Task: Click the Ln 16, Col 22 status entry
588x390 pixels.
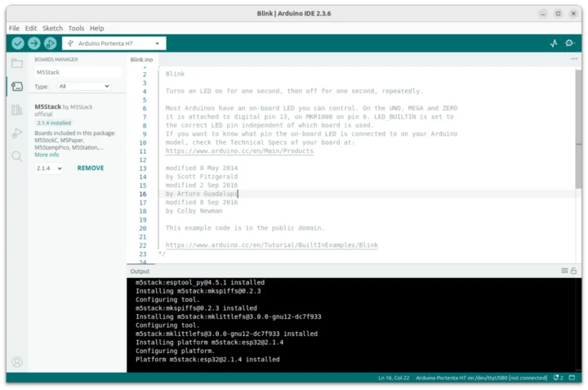Action: (x=394, y=378)
